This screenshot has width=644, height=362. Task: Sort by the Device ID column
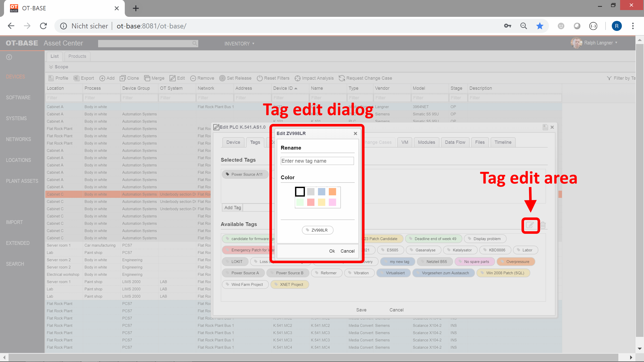285,88
